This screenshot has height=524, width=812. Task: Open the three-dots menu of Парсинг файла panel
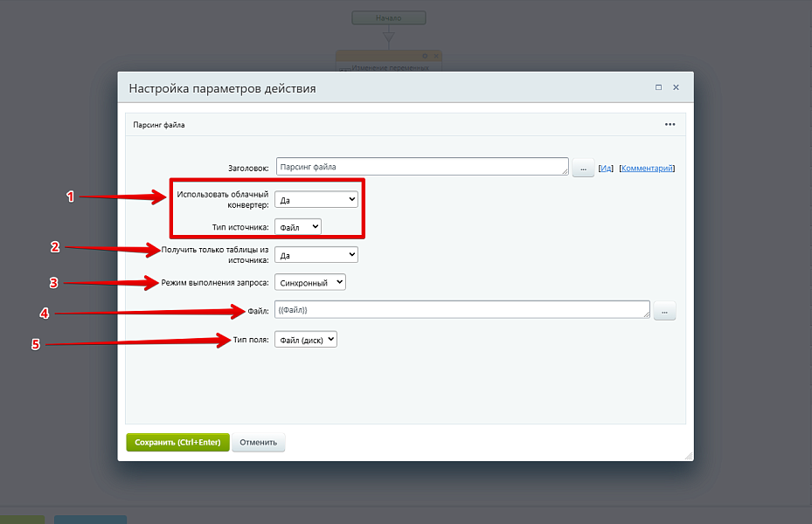point(670,125)
